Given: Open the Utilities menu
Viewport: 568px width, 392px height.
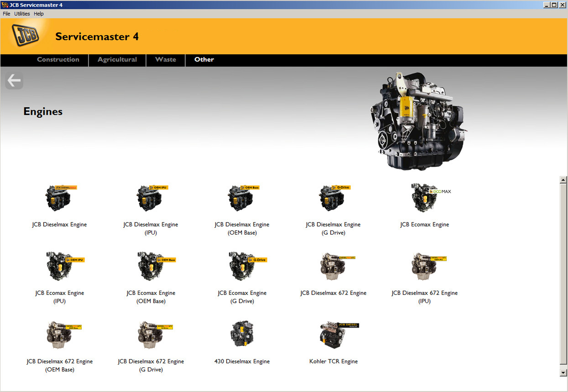Looking at the screenshot, I should [22, 14].
